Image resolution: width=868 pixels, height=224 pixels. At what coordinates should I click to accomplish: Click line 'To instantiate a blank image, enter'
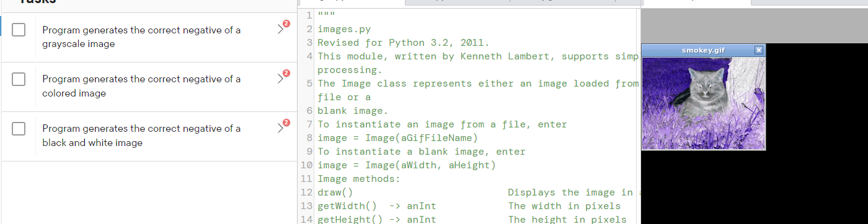point(422,152)
